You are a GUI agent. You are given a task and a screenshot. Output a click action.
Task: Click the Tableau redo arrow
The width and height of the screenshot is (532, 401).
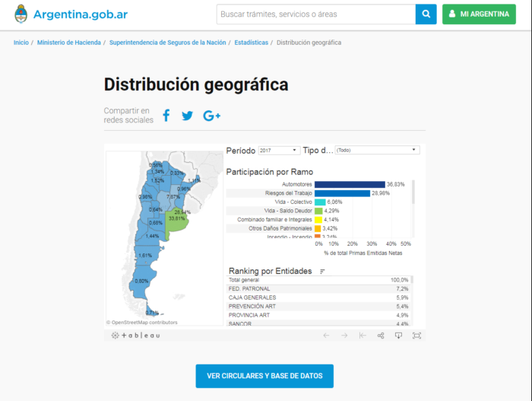click(344, 336)
